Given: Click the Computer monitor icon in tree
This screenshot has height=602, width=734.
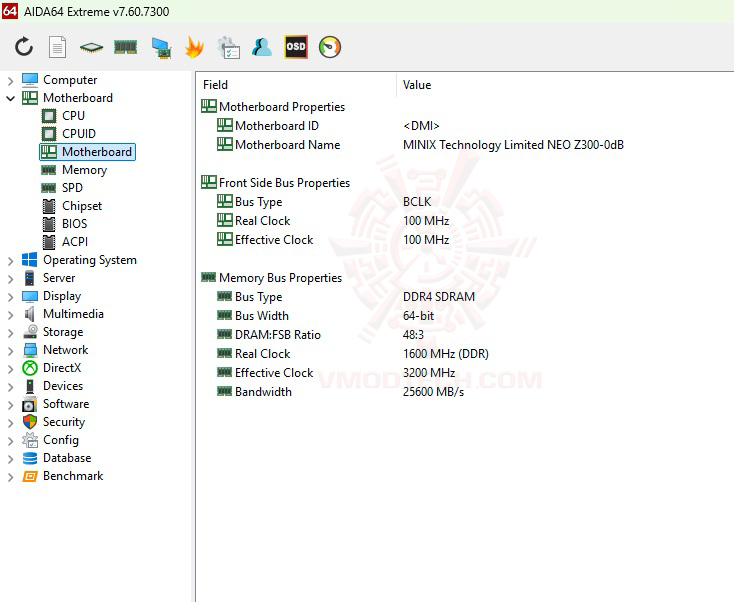Looking at the screenshot, I should (30, 80).
